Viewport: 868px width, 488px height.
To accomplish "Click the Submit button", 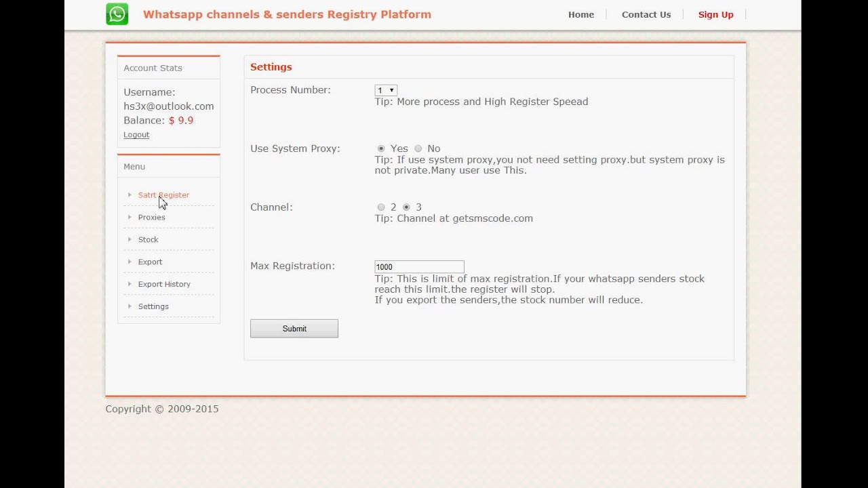I will coord(294,329).
